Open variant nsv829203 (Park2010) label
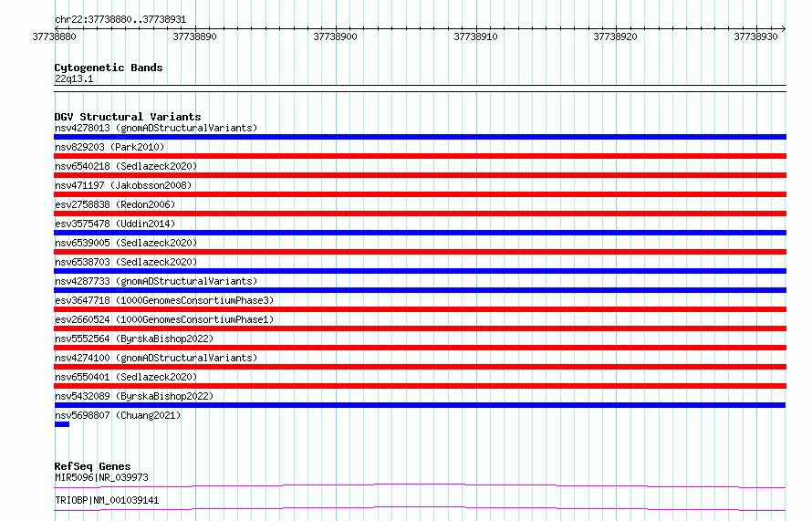812x521 pixels. pyautogui.click(x=109, y=147)
